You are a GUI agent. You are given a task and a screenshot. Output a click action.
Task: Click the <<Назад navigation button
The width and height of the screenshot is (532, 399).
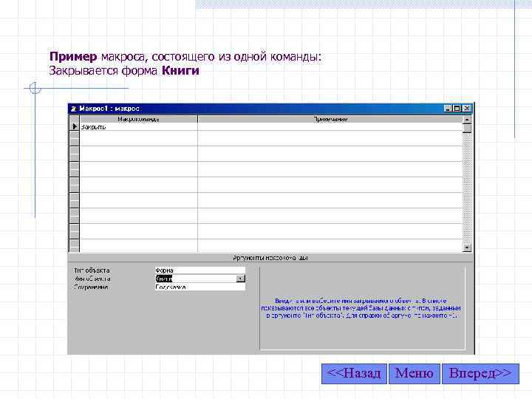pos(354,374)
